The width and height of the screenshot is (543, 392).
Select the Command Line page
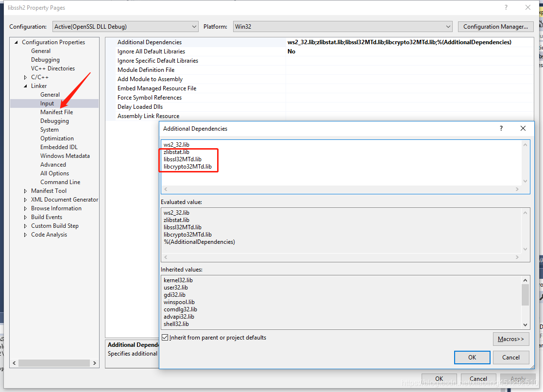click(x=60, y=182)
